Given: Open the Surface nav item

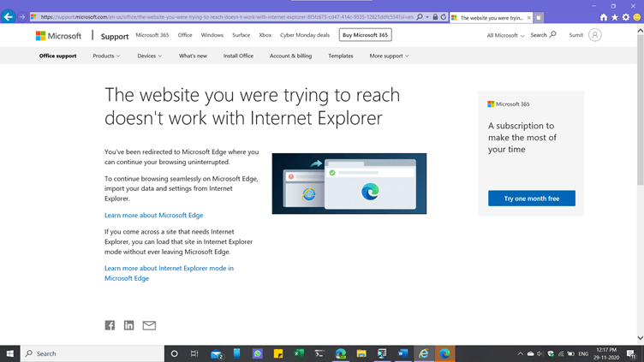Looking at the screenshot, I should click(241, 35).
